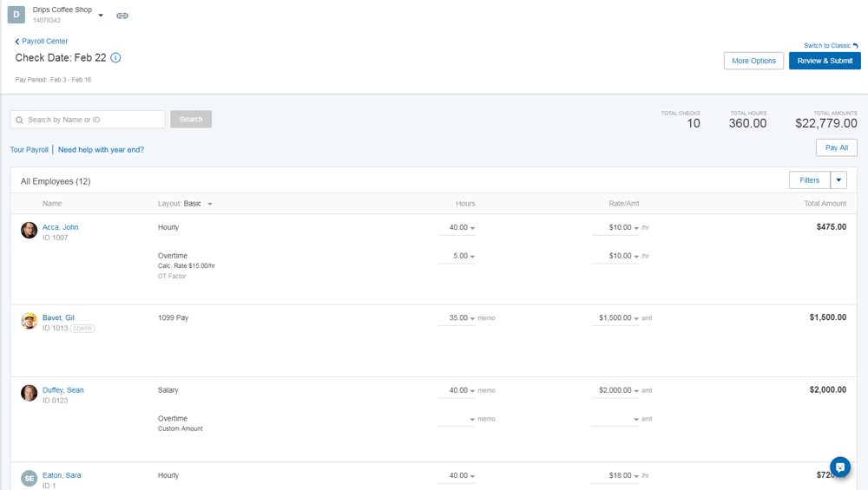Click the More Options button
The width and height of the screenshot is (868, 490).
coord(753,61)
